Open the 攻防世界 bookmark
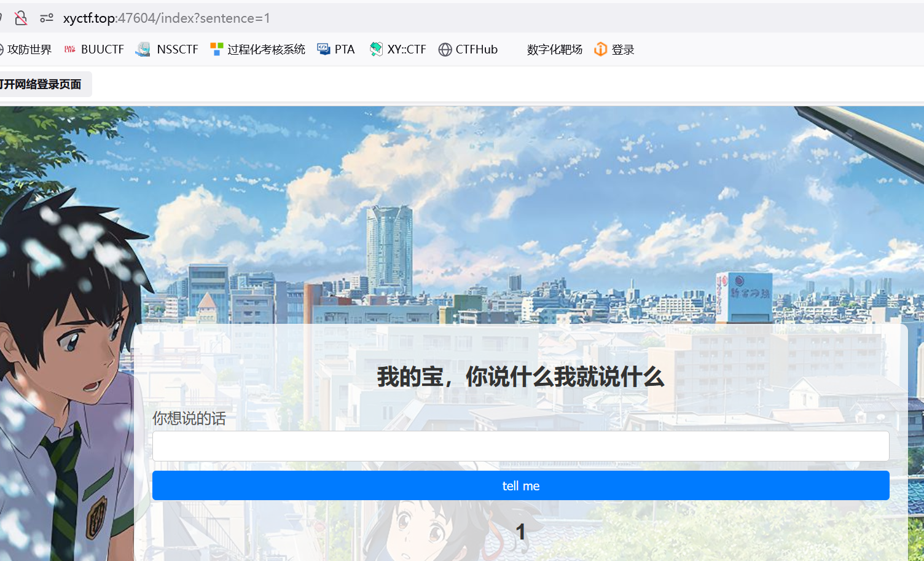924x561 pixels. [29, 49]
